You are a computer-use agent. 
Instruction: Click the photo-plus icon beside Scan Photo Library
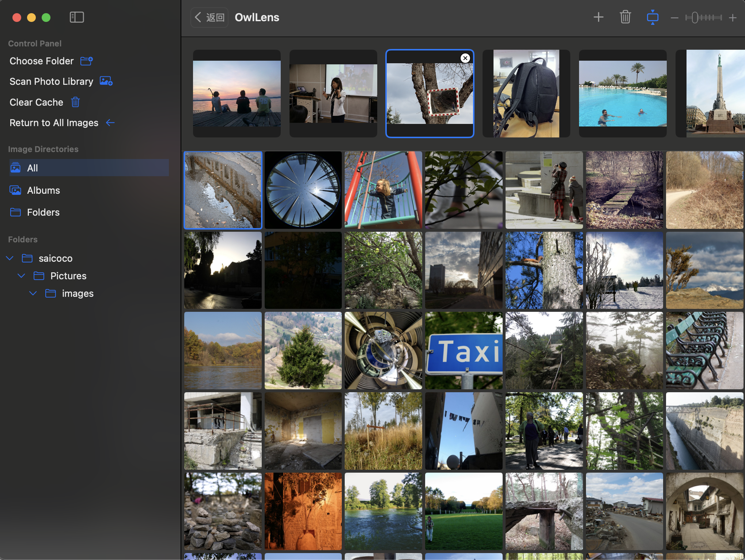tap(106, 81)
